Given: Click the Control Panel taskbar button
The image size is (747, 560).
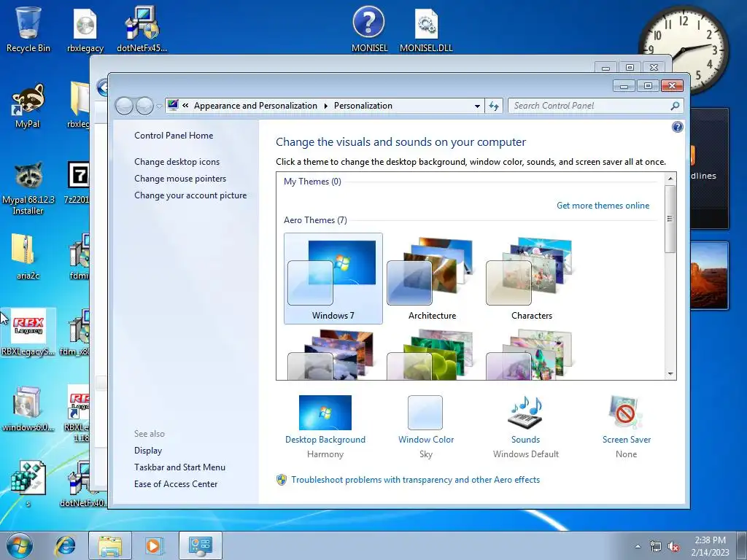Looking at the screenshot, I should point(200,545).
